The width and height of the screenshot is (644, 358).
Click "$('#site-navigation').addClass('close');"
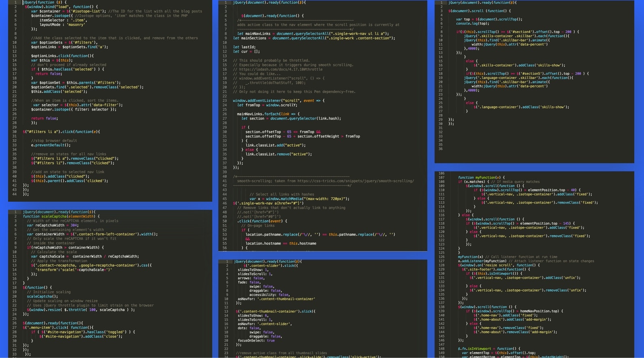(81, 337)
